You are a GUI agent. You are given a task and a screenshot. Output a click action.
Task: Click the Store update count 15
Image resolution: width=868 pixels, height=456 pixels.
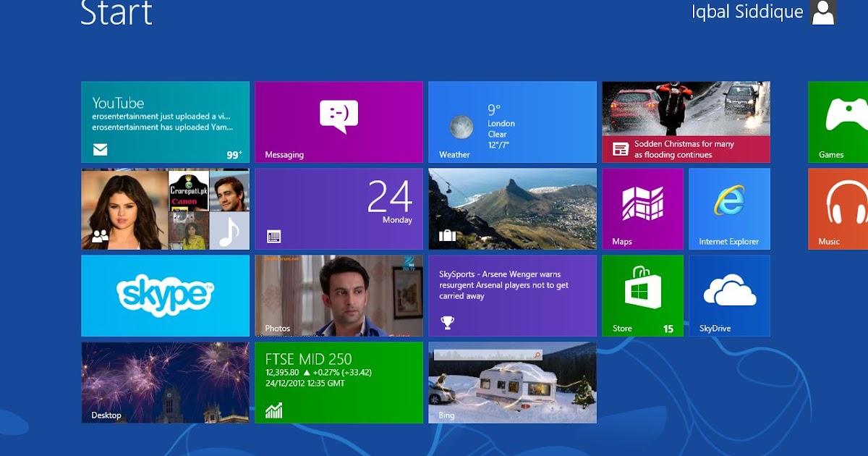(668, 329)
